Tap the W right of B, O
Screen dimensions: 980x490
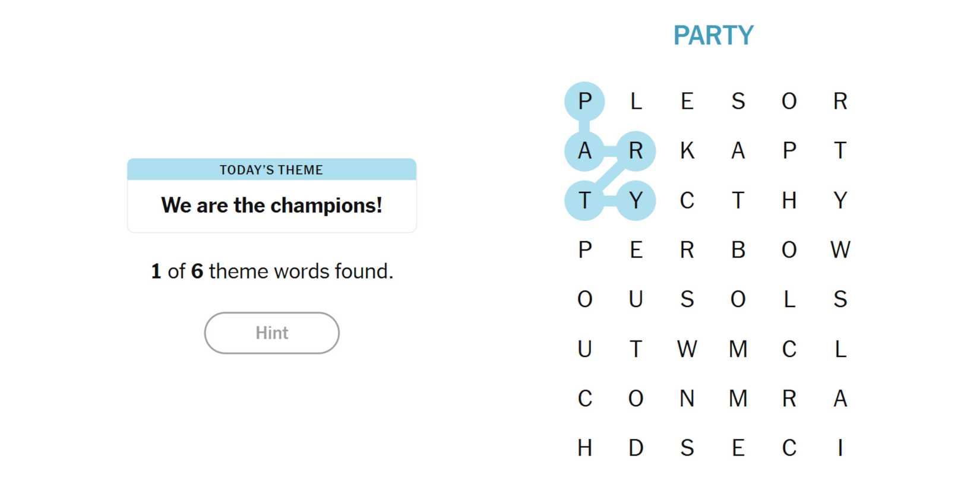840,250
